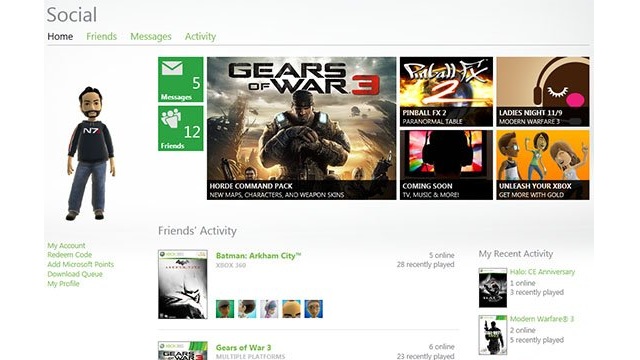Open the Download Queue link
640x360 pixels.
[75, 274]
